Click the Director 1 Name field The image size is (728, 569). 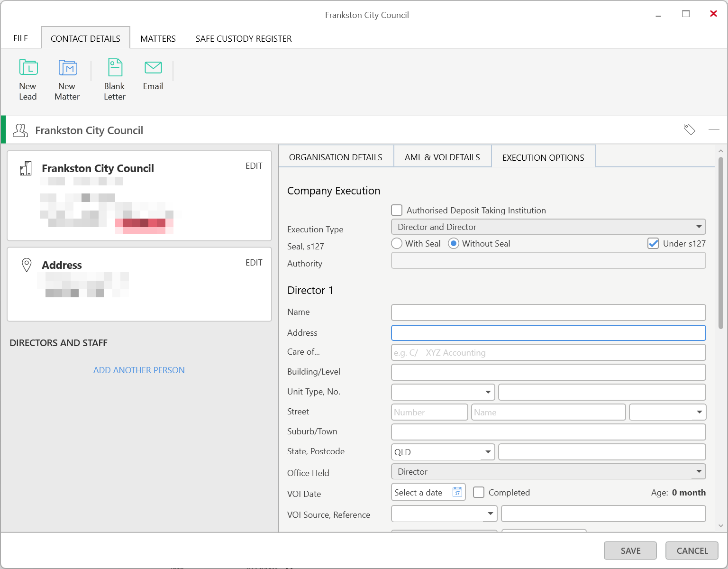click(x=548, y=312)
